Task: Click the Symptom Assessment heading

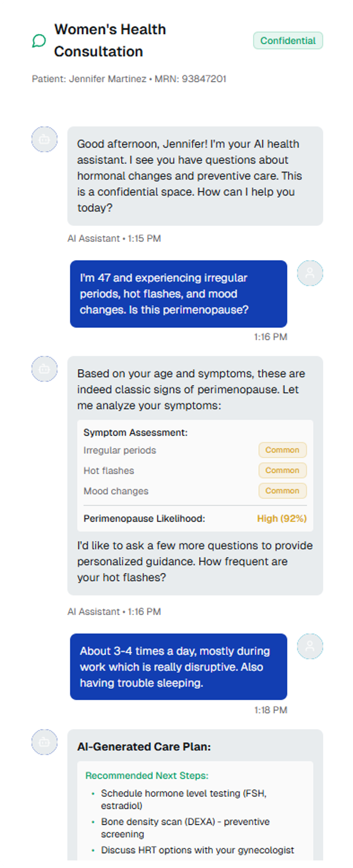Action: point(135,433)
